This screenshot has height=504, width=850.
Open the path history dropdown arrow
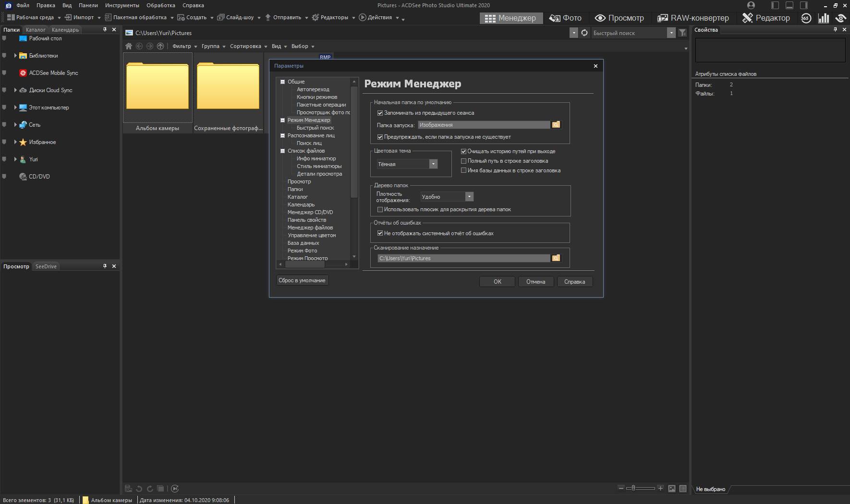(573, 33)
